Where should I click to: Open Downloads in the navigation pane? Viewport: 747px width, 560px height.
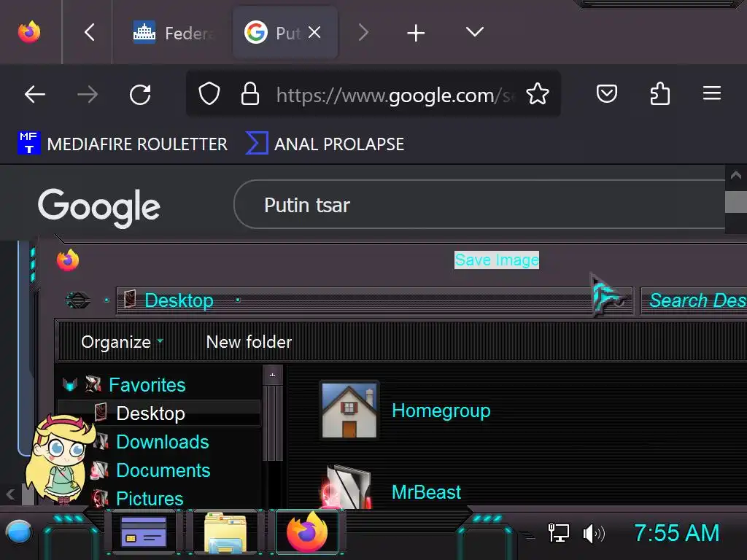[163, 442]
